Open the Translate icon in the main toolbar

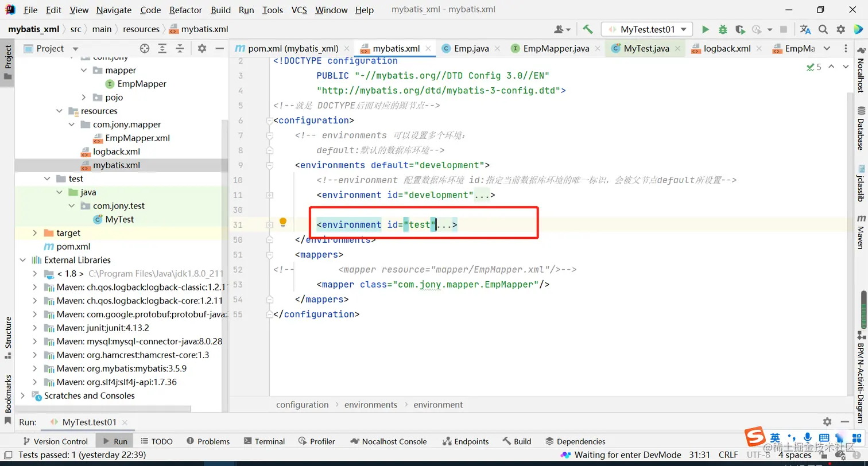[x=805, y=29]
